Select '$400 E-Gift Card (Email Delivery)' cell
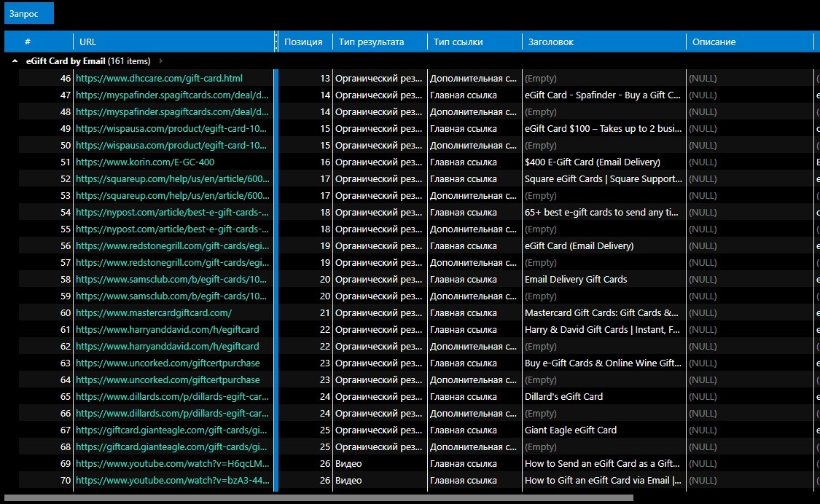 pyautogui.click(x=604, y=162)
